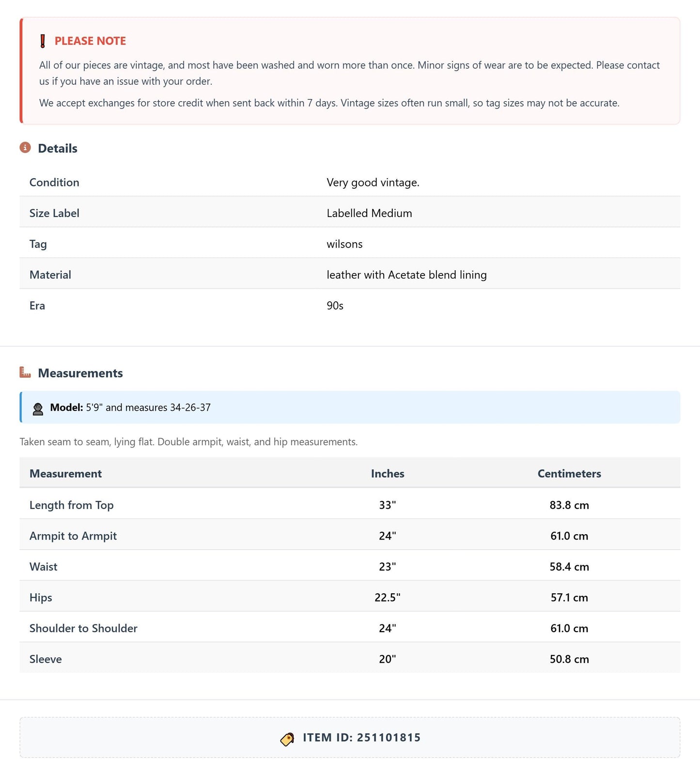Click the Centimeters column header

point(569,473)
